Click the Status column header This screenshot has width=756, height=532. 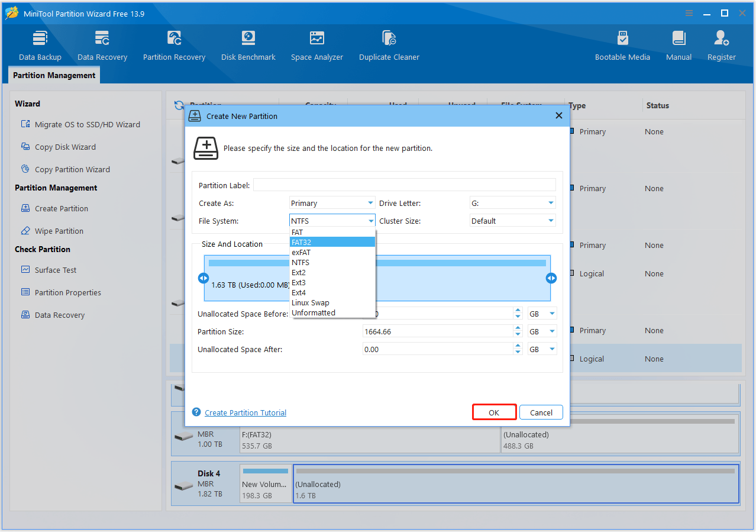coord(657,105)
